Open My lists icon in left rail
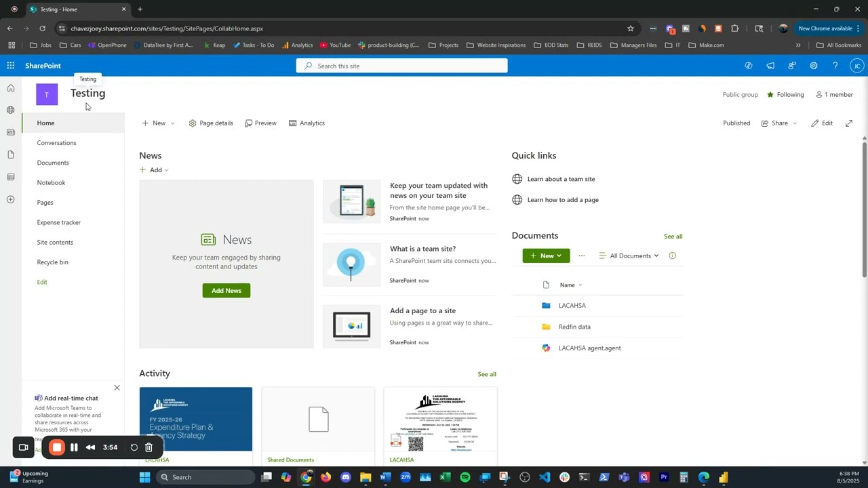The image size is (868, 488). pyautogui.click(x=11, y=177)
